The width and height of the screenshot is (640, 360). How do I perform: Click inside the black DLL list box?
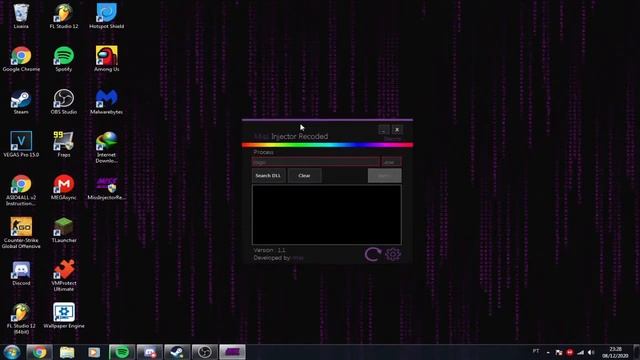click(x=327, y=215)
